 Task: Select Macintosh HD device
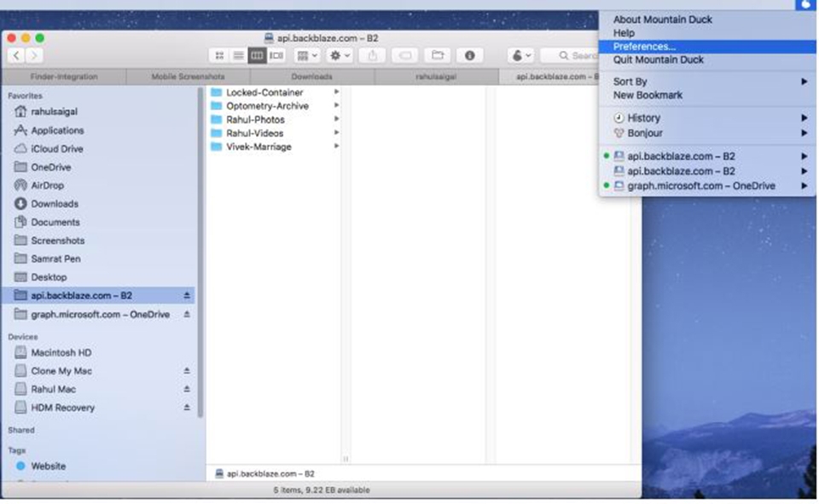tap(61, 353)
